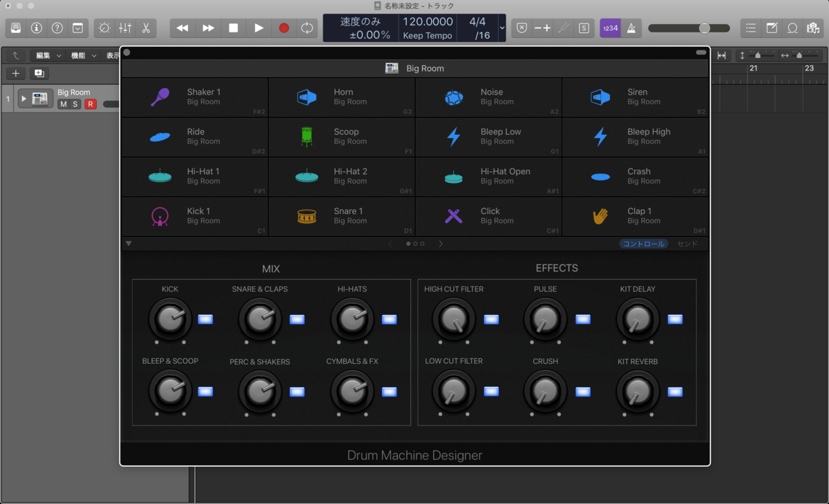The image size is (829, 504).
Task: Open the media Browsers button
Action: coord(813,28)
